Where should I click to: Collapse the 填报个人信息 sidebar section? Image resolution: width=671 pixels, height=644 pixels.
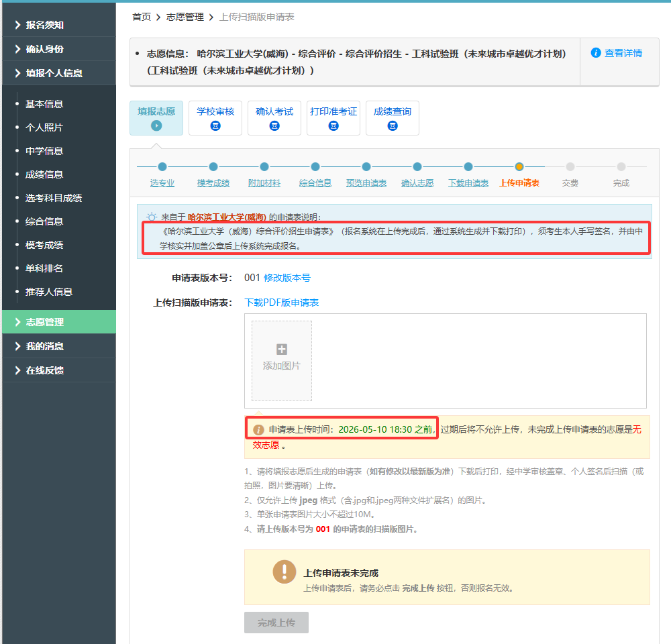(x=59, y=73)
